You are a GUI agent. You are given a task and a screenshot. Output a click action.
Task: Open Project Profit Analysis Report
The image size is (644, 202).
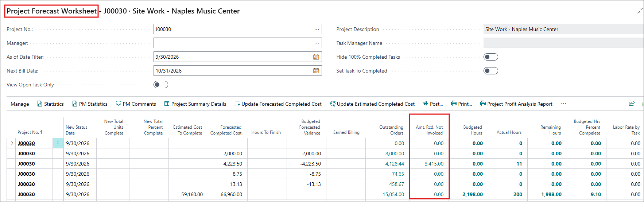516,104
